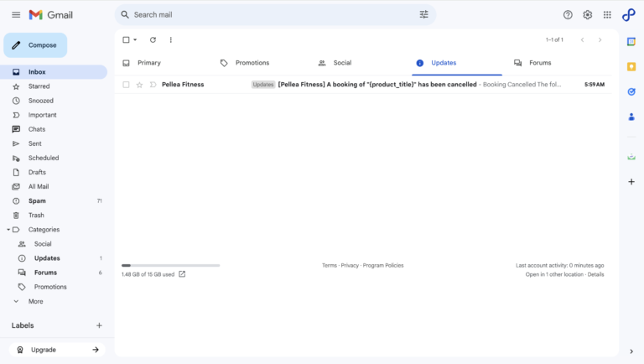This screenshot has height=364, width=644.
Task: Mark Pellea Fitness email as important
Action: [153, 85]
